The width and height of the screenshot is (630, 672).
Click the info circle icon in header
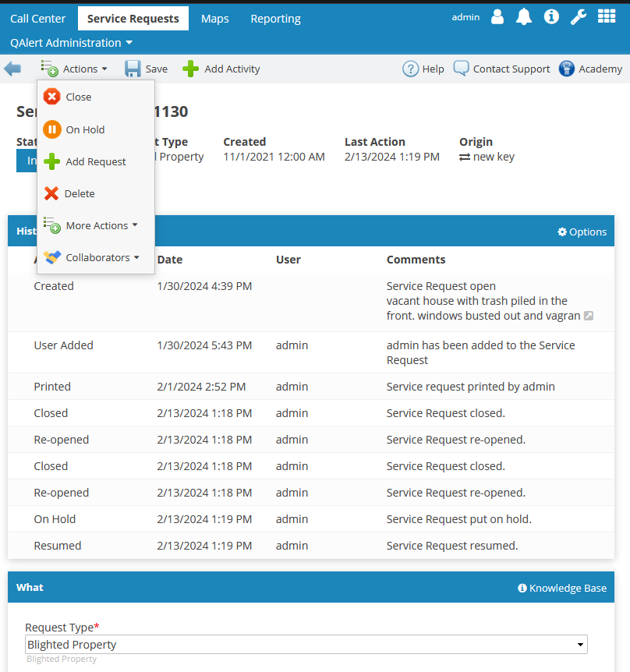tap(551, 17)
